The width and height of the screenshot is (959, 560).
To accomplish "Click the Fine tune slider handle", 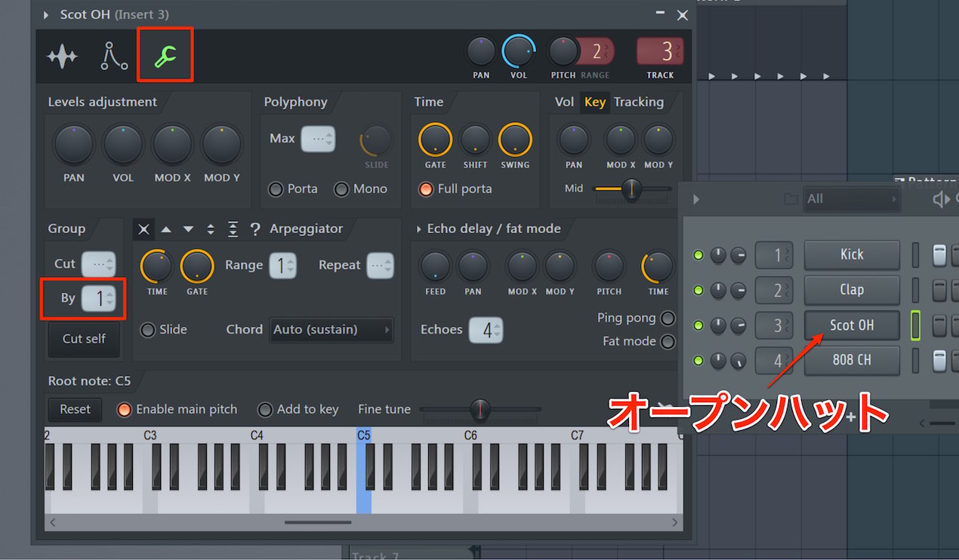I will pyautogui.click(x=479, y=409).
